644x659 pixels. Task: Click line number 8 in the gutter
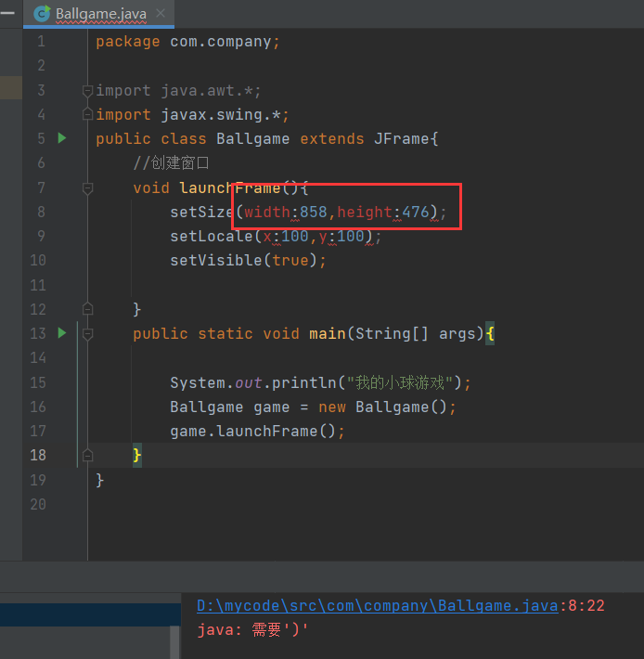tap(41, 212)
